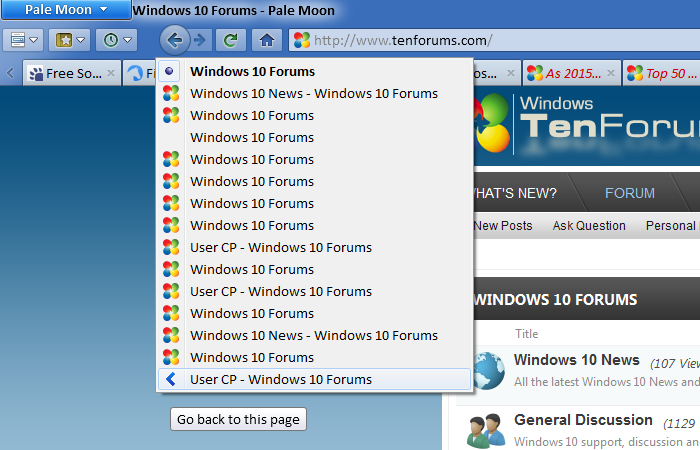The width and height of the screenshot is (700, 450).
Task: Select current page entry Windows 10 Forums in bold
Action: pos(314,71)
